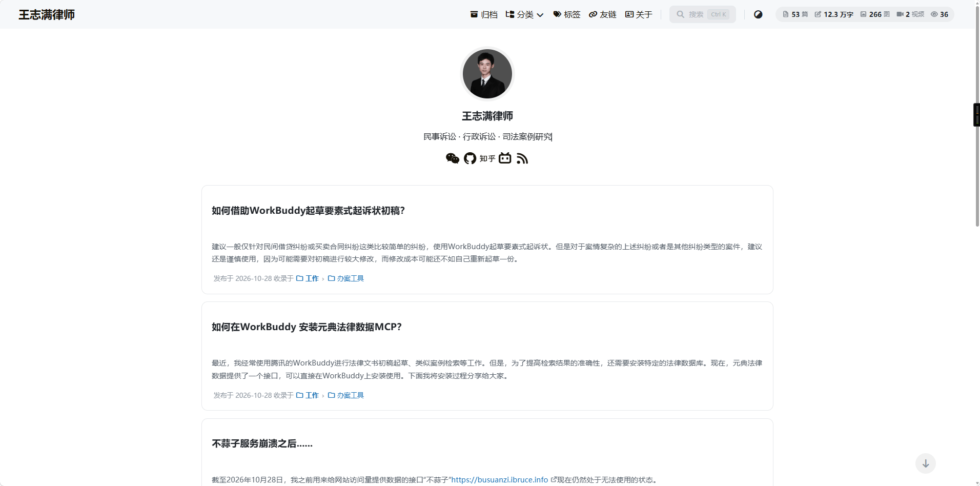Open the GitHub profile icon

470,158
